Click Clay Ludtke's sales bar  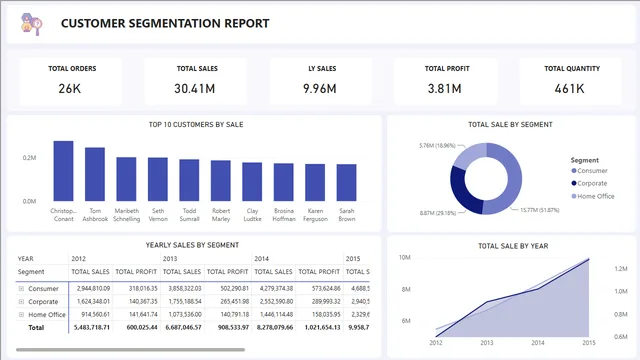click(x=252, y=182)
